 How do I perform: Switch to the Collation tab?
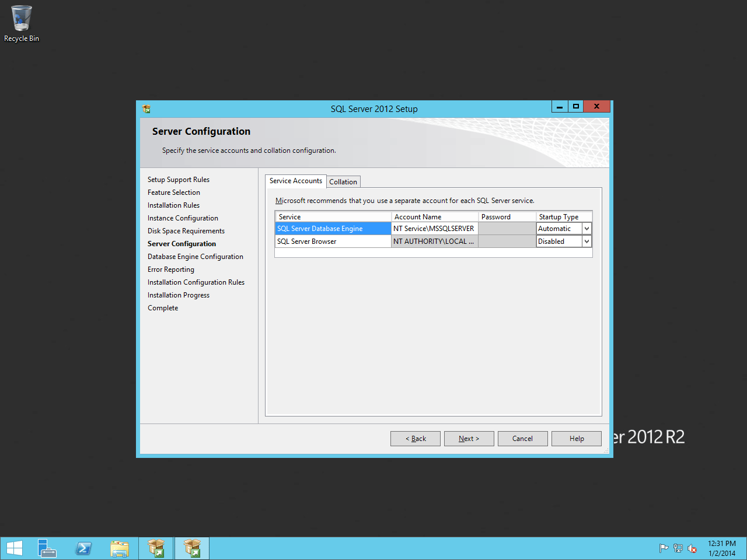tap(343, 182)
